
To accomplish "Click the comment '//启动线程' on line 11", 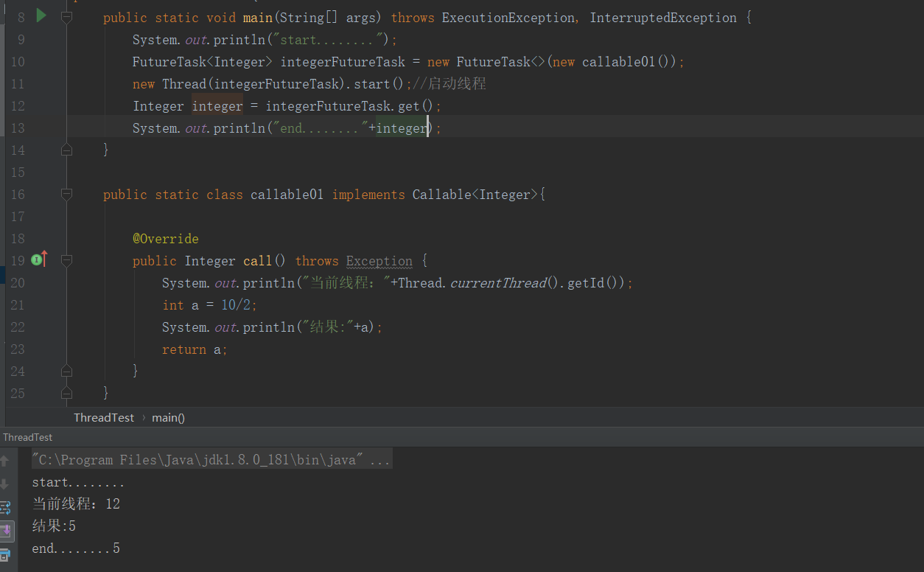I will (449, 83).
